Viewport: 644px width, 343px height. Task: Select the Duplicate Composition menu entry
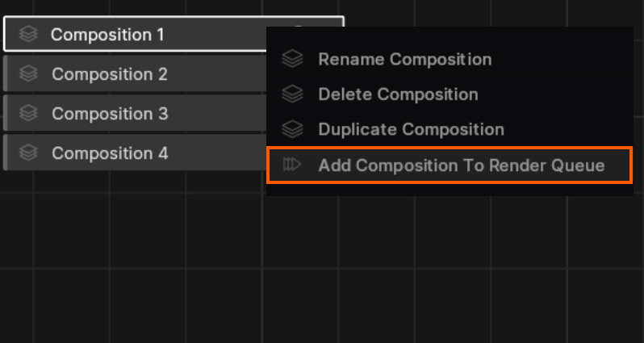pyautogui.click(x=411, y=129)
